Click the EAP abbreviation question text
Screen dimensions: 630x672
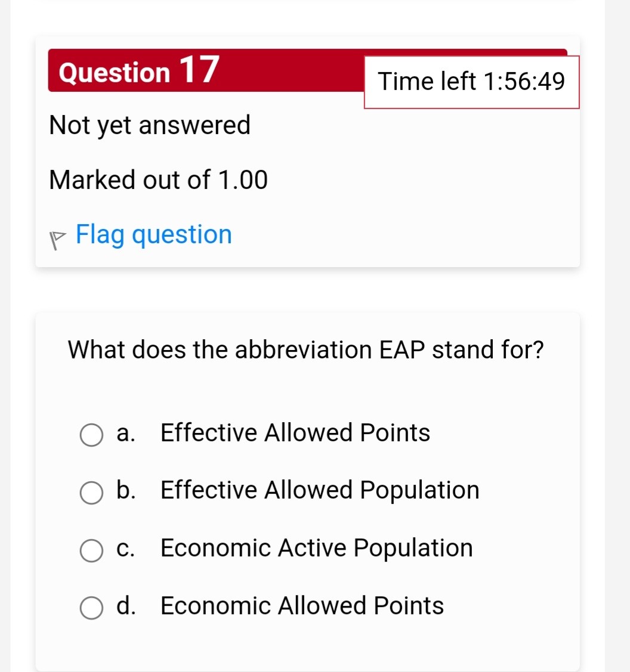(x=306, y=349)
